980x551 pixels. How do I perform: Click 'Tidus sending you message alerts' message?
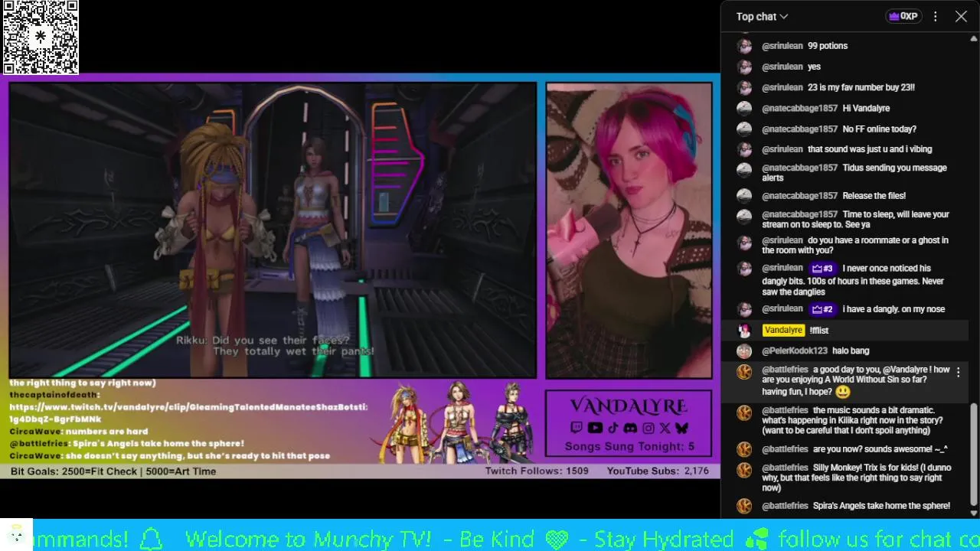[854, 172]
